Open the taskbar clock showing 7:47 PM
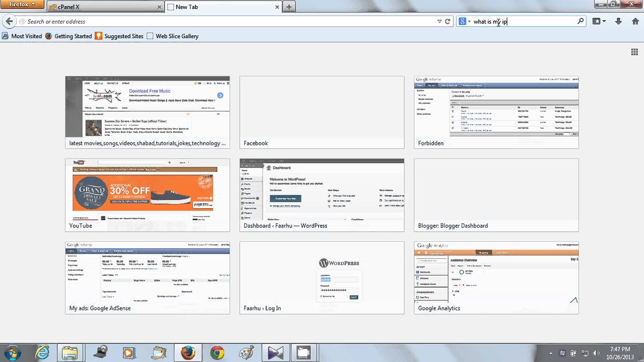The width and height of the screenshot is (644, 362). [619, 353]
